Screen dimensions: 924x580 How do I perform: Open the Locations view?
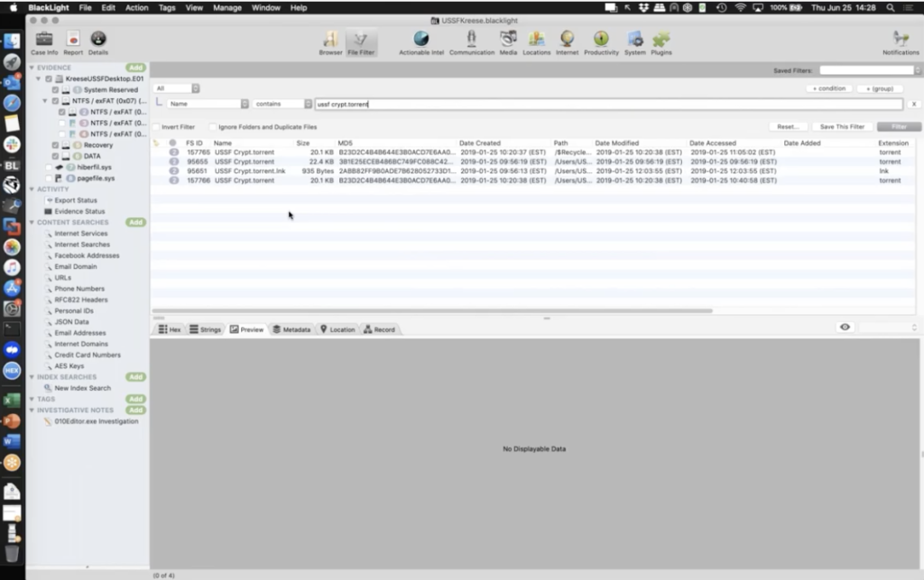(x=536, y=43)
